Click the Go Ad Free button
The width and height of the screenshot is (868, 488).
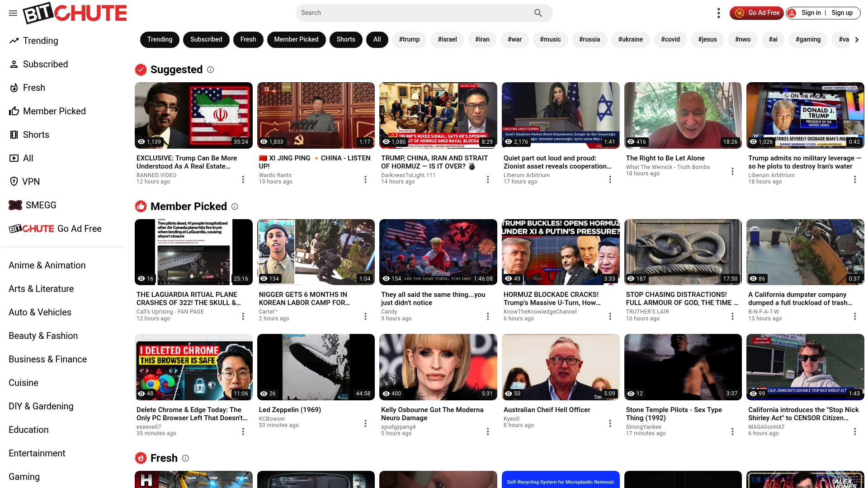[x=757, y=13]
